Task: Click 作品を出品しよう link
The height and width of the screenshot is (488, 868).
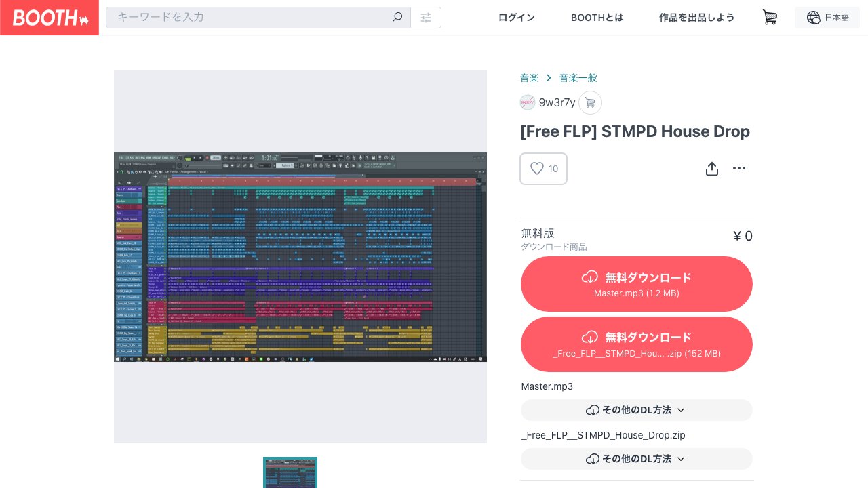Action: (x=696, y=18)
